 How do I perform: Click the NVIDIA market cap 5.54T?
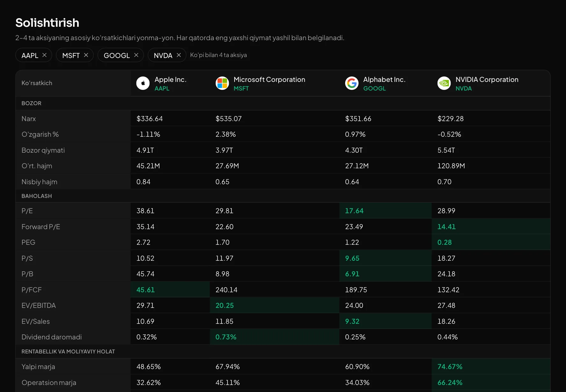pos(446,150)
